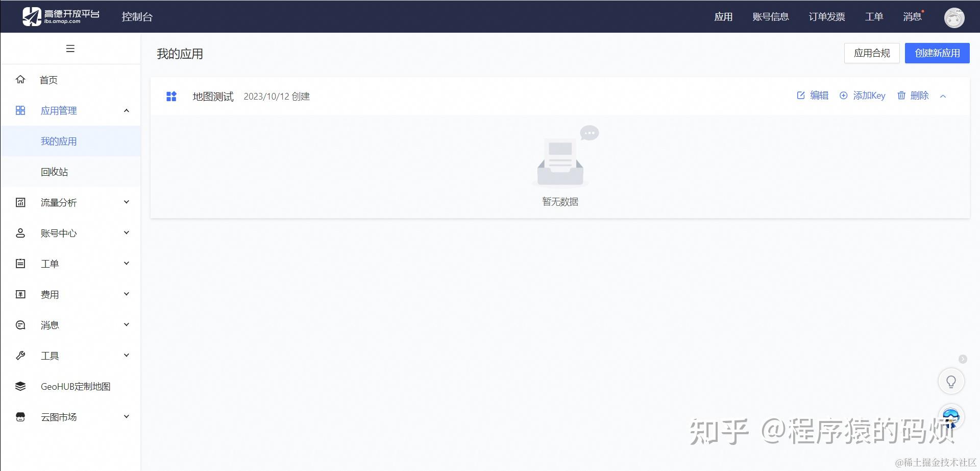Open the 订单发票 menu item
Viewport: 980px width, 471px height.
pos(826,16)
